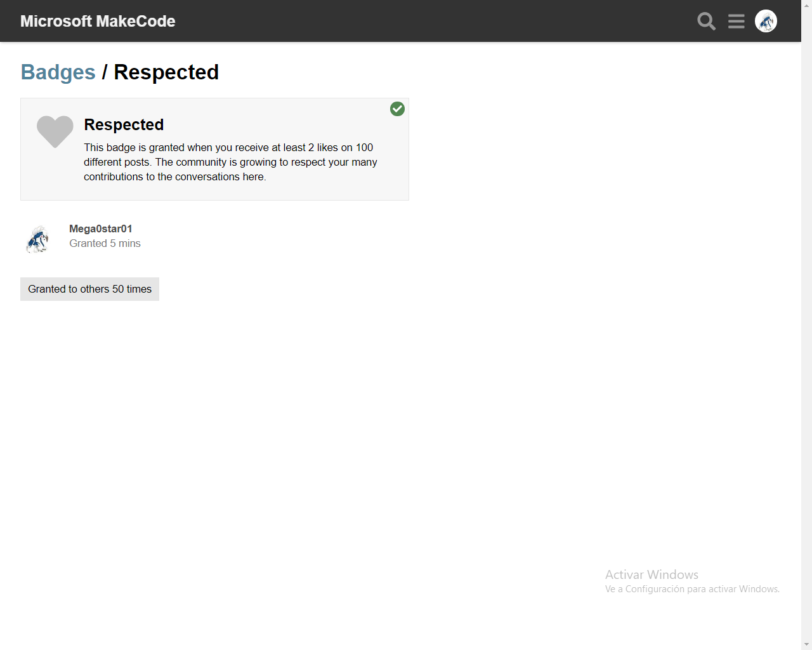Click the badge description paragraph
The width and height of the screenshot is (812, 650).
point(230,162)
